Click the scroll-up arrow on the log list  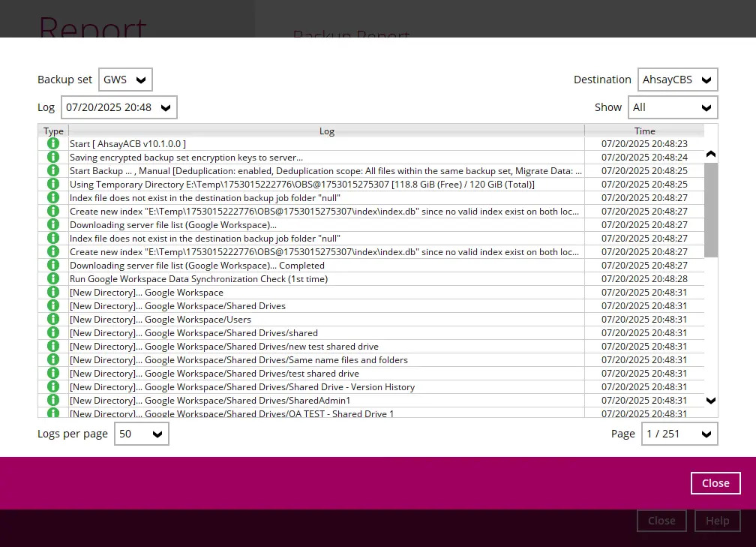710,153
